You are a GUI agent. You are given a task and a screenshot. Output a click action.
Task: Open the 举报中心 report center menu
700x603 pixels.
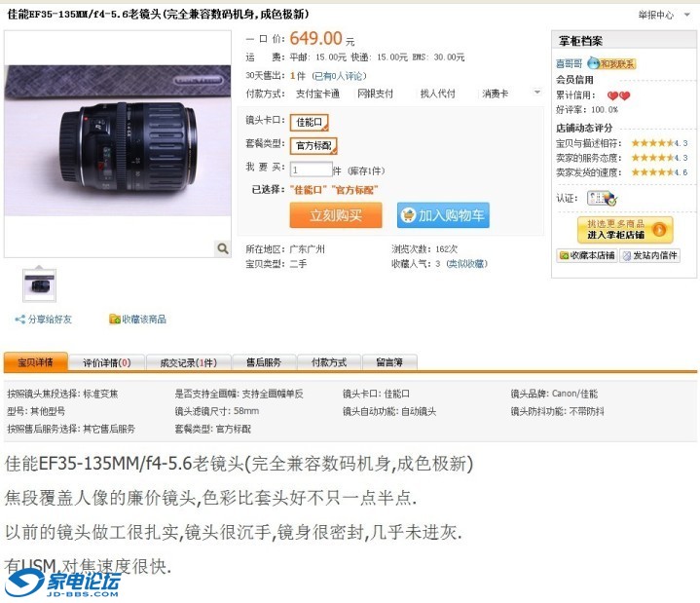(655, 15)
